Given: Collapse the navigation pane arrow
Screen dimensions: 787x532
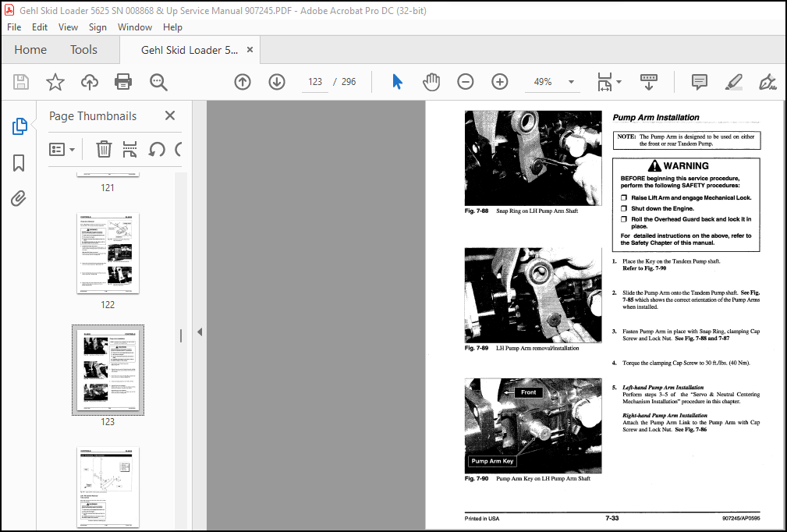Looking at the screenshot, I should pos(200,332).
